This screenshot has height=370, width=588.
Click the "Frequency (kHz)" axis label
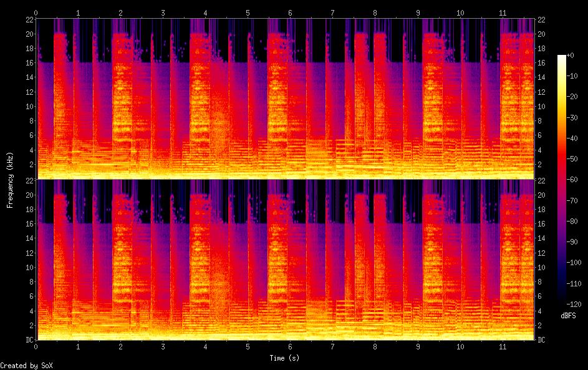click(x=10, y=180)
